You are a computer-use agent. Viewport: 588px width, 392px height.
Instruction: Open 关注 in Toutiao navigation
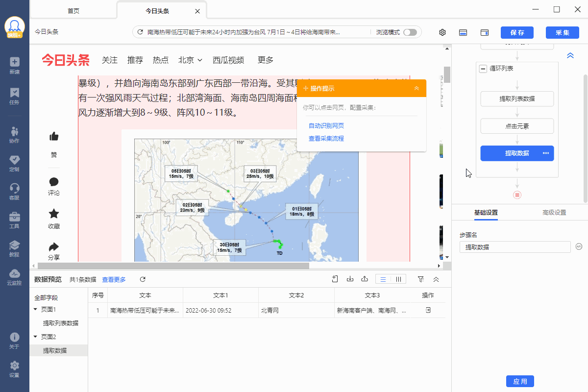110,60
